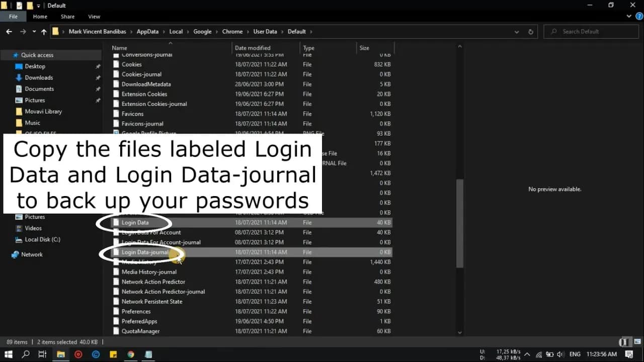Navigate to the AppData breadcrumb
Screen dimensions: 644x362
tap(147, 32)
